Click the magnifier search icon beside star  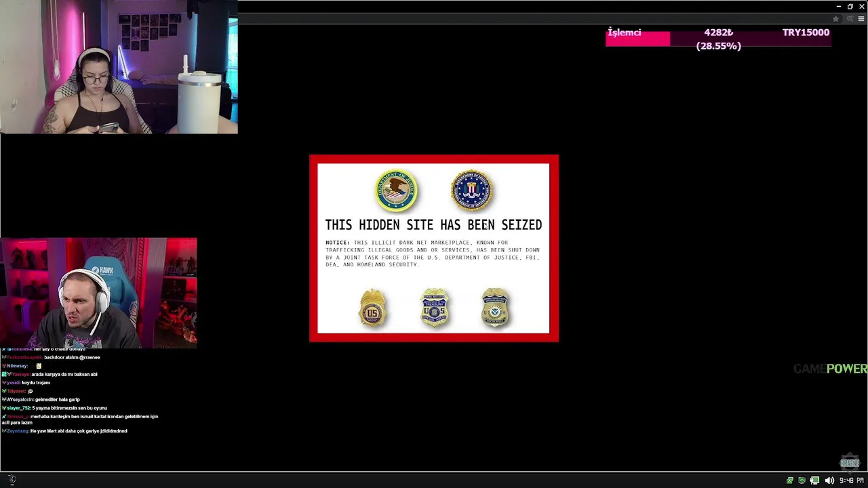pos(849,19)
